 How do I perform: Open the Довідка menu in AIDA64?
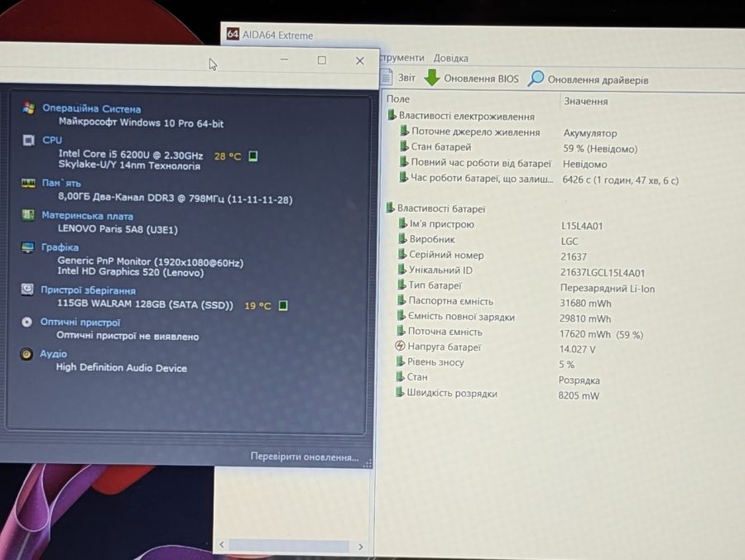click(450, 58)
